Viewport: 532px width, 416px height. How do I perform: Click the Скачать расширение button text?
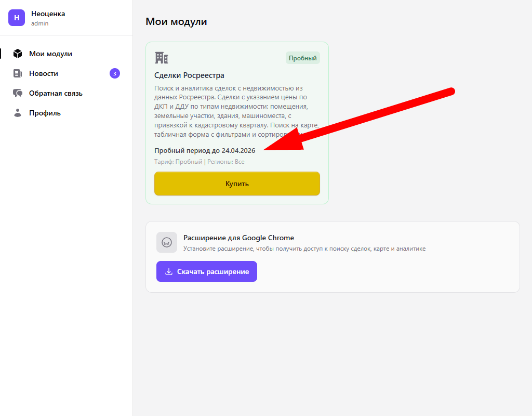point(213,271)
